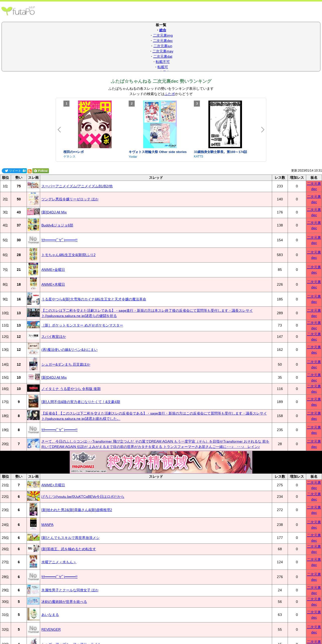Click ゲネシス publisher link

tap(69, 156)
